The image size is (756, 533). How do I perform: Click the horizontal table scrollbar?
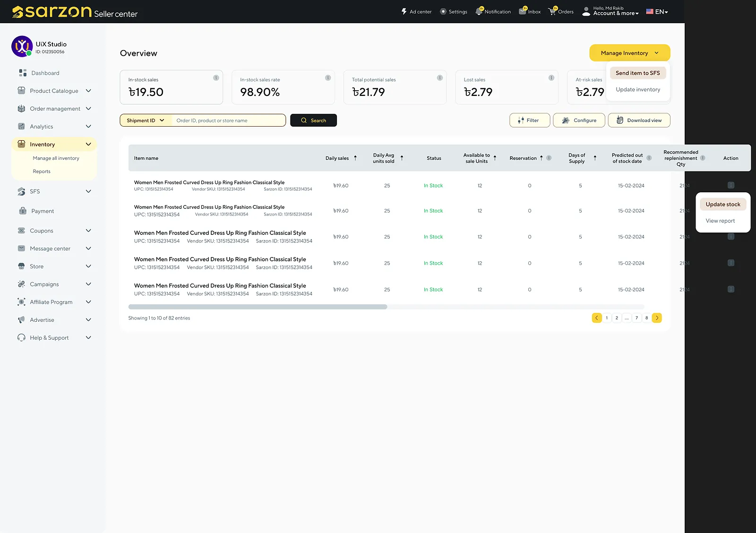258,307
